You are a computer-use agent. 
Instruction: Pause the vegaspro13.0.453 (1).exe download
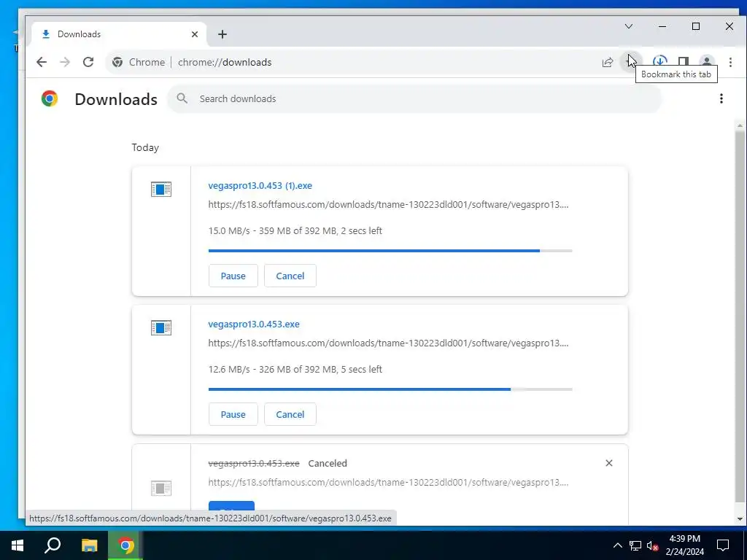click(x=233, y=276)
